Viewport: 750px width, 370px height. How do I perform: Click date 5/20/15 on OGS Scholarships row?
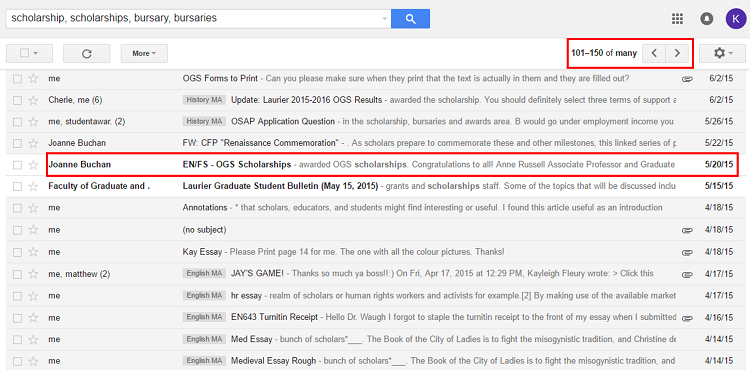point(718,164)
